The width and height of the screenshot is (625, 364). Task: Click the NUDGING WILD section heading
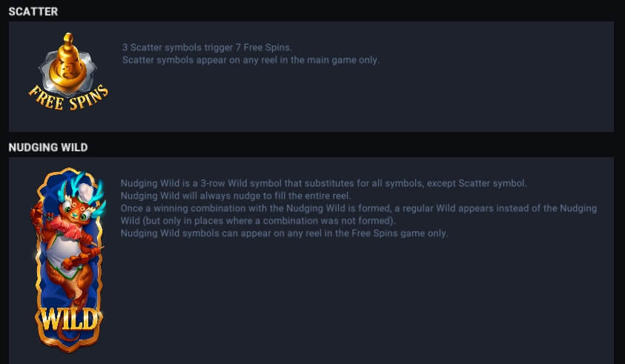pyautogui.click(x=48, y=148)
